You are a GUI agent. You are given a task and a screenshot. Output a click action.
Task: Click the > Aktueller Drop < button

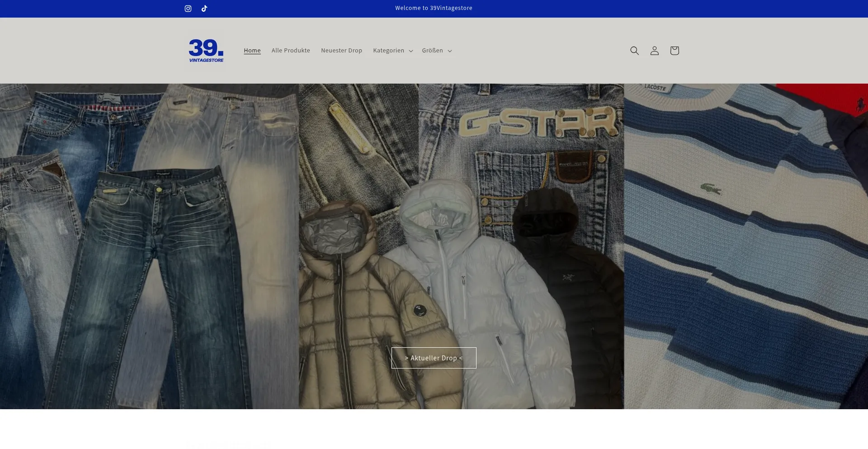(434, 358)
